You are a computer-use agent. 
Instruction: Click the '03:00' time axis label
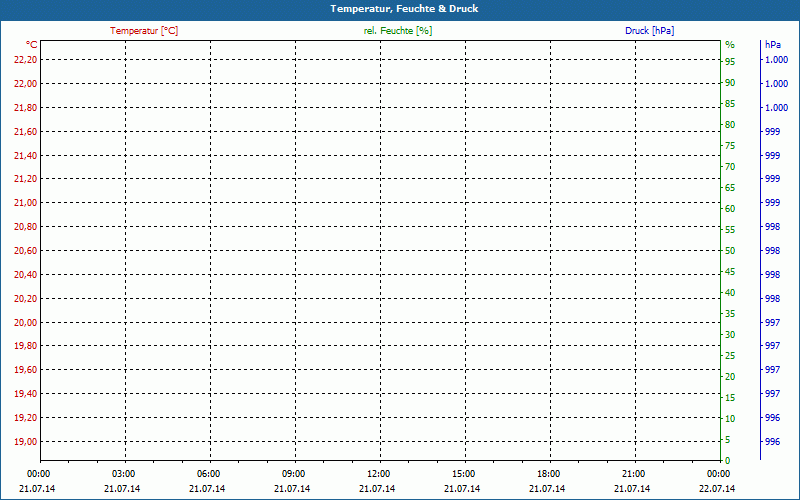tap(123, 474)
